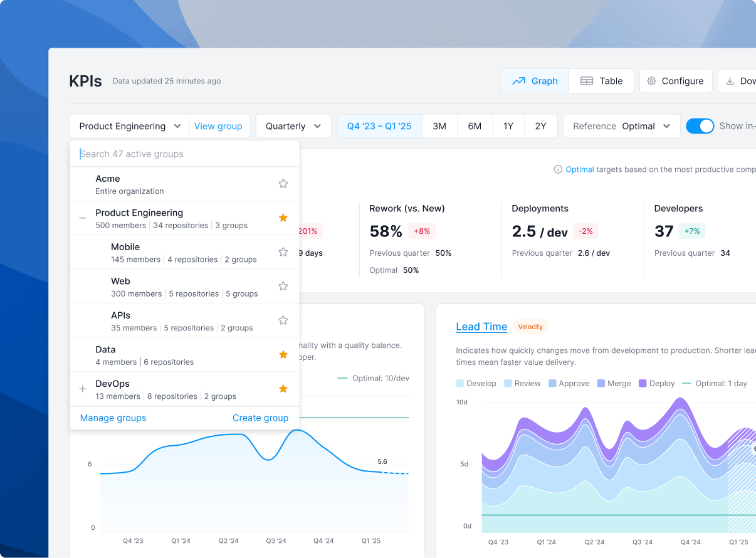The image size is (756, 558).
Task: Switch to Table view tab
Action: [x=601, y=81]
